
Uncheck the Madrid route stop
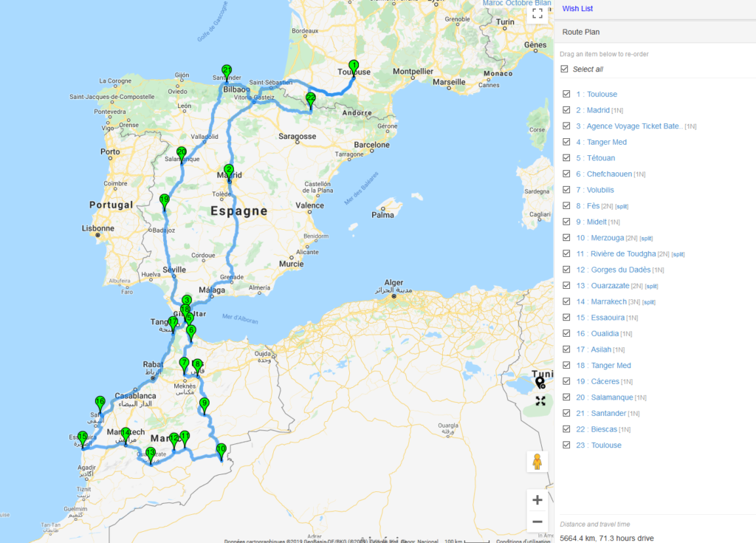566,110
